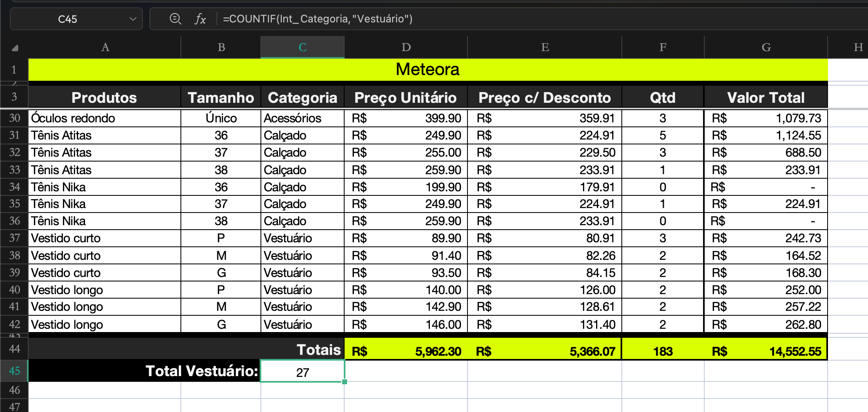The width and height of the screenshot is (868, 412).
Task: Select the unit price 255.00 cell
Action: click(406, 152)
